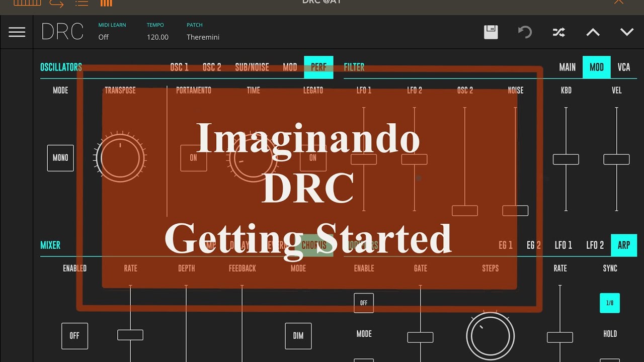Select the tempo value 120.00
Screen dimensions: 644x362
tap(157, 37)
